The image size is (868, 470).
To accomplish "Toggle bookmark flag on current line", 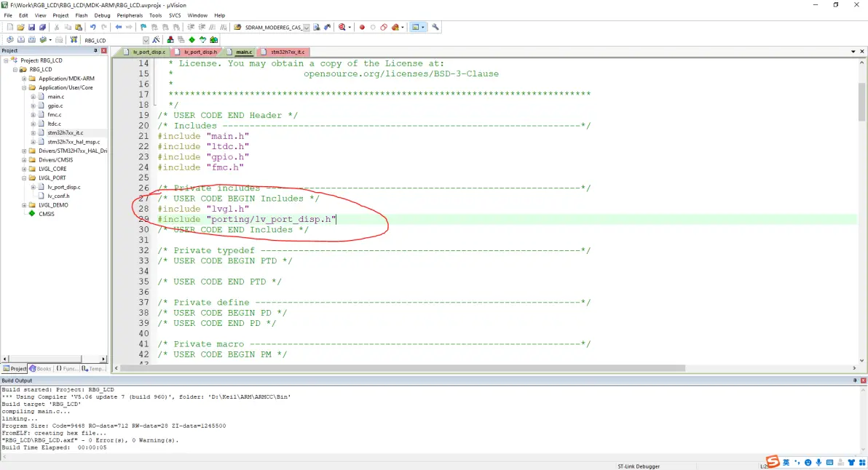I will pyautogui.click(x=143, y=28).
